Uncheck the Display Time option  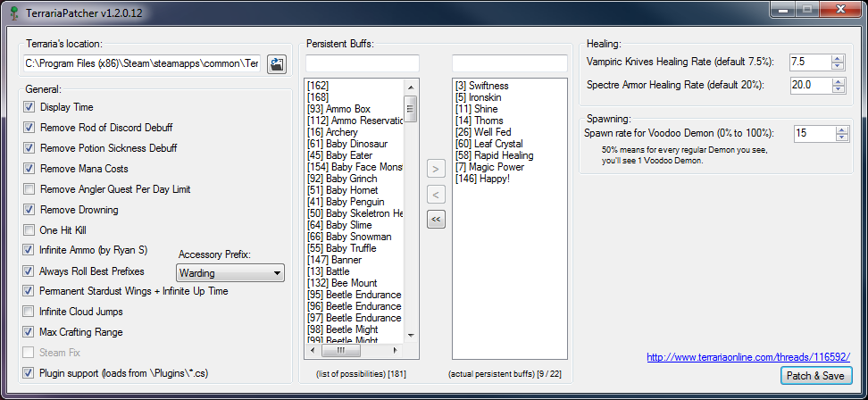(30, 107)
